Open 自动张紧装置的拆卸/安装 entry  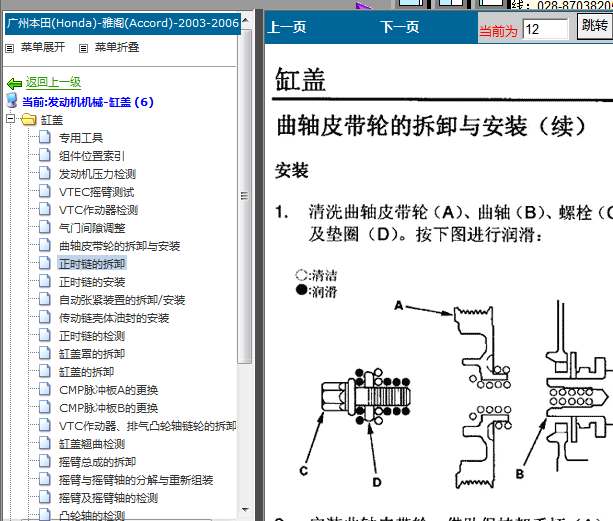pyautogui.click(x=122, y=300)
